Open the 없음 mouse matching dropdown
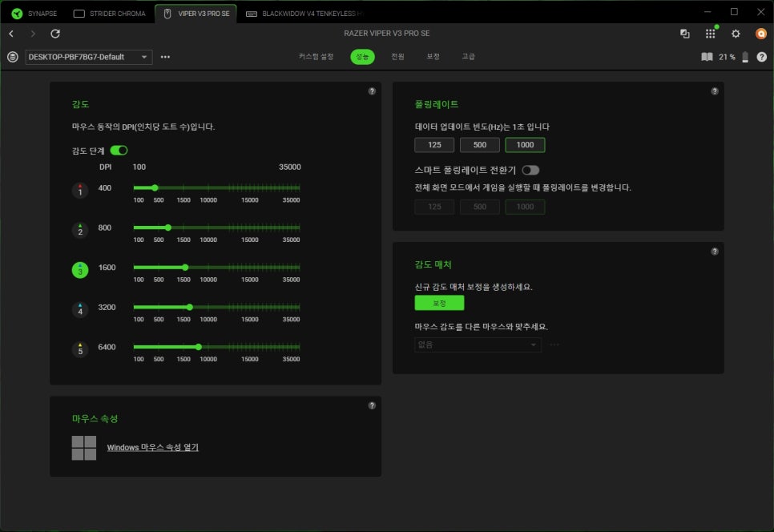774x532 pixels. point(478,345)
